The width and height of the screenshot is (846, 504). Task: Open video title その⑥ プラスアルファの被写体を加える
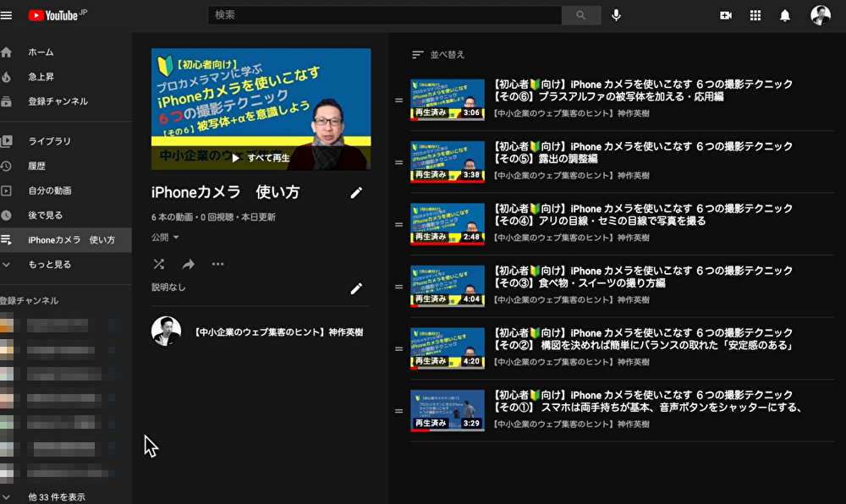click(x=643, y=90)
